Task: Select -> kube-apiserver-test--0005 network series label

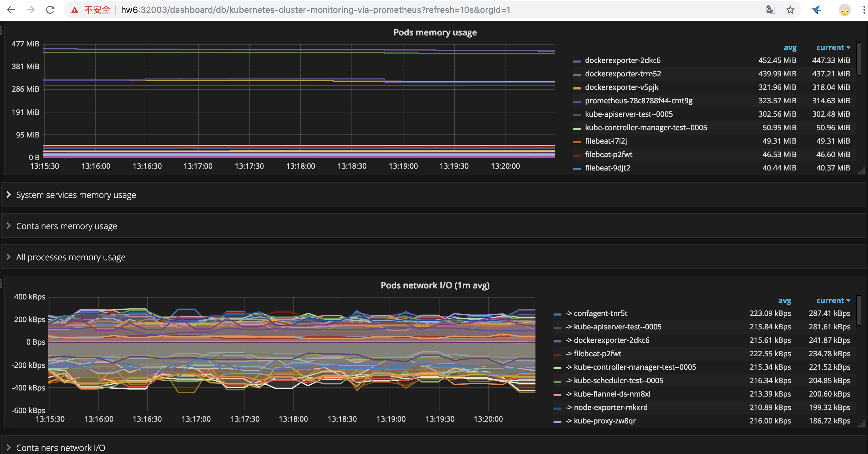Action: pyautogui.click(x=613, y=327)
